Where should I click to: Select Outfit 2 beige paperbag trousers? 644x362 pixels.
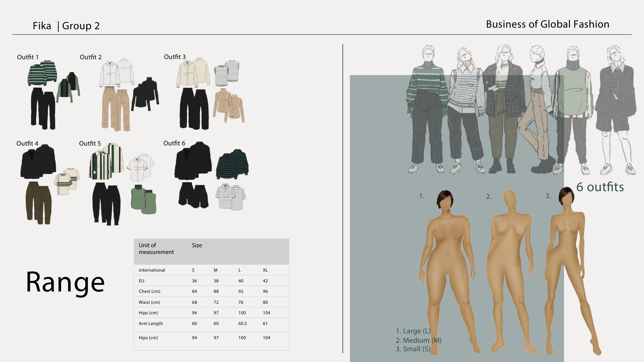[116, 109]
